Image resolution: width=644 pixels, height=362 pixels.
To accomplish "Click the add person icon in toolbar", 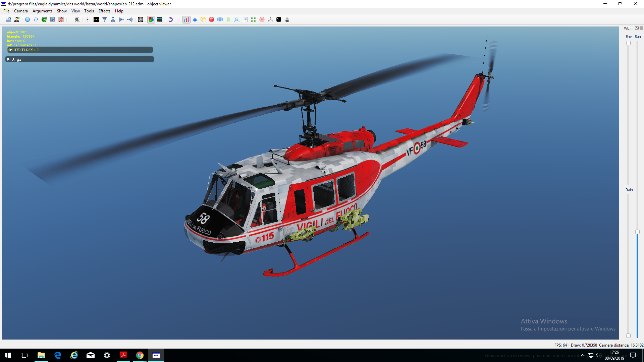I will tap(17, 19).
